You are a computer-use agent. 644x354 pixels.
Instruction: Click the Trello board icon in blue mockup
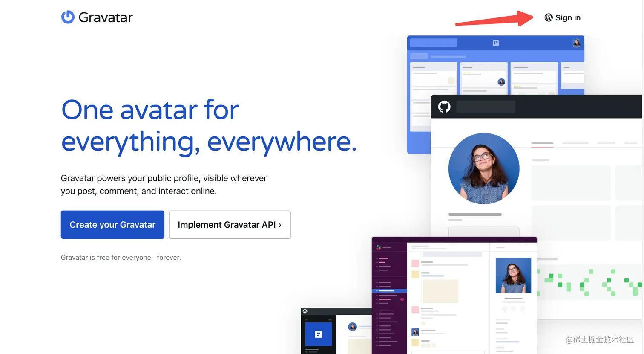[x=496, y=43]
